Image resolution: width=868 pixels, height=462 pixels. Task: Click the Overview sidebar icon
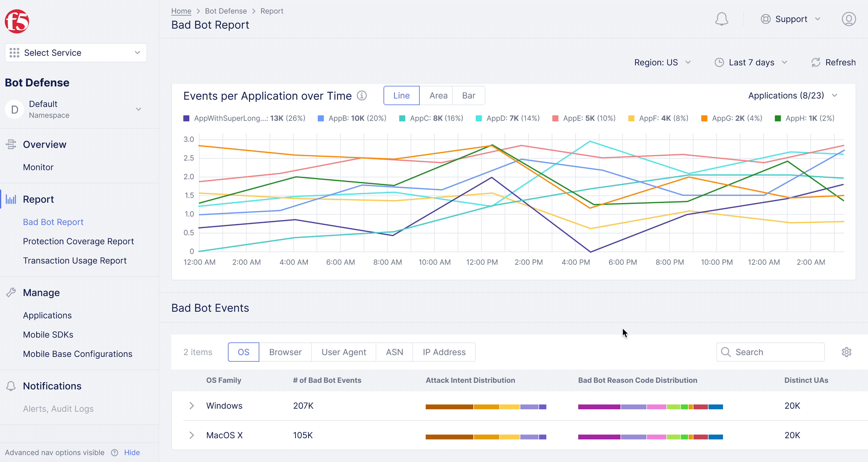tap(11, 144)
